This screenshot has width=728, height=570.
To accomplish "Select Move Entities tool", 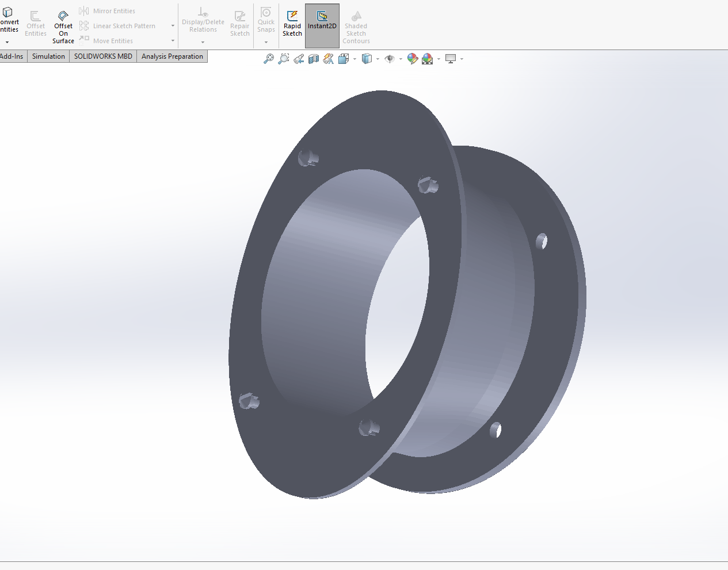I will click(106, 41).
